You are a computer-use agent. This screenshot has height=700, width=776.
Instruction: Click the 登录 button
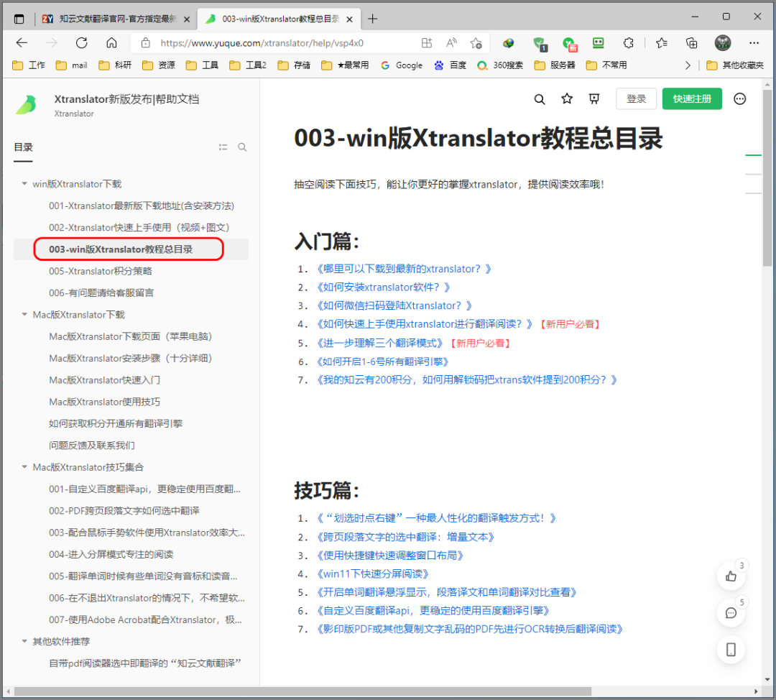[x=636, y=99]
